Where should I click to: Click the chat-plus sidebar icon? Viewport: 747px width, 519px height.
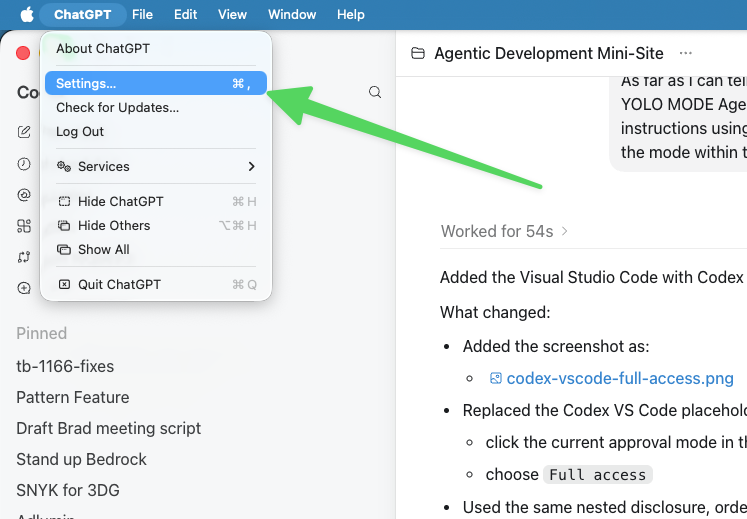[x=24, y=288]
